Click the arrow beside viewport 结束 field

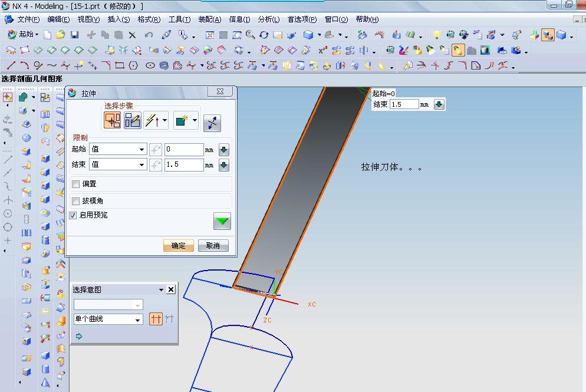pos(439,104)
